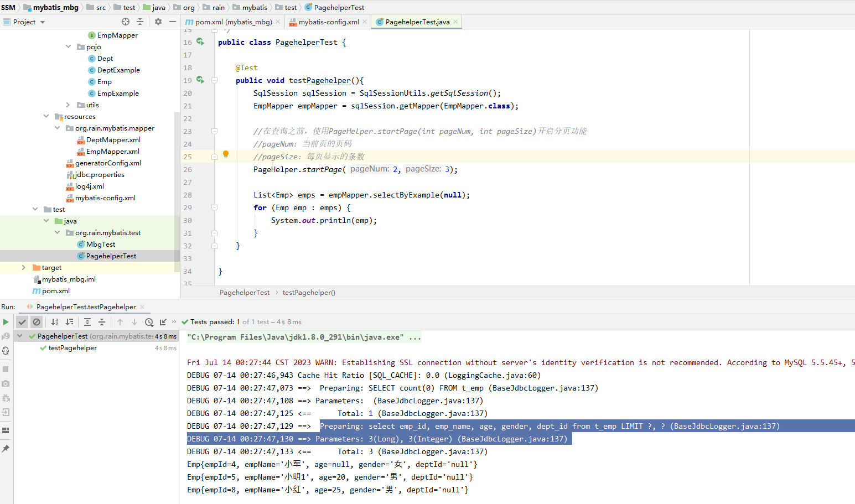This screenshot has width=855, height=504.
Task: Toggle auto-test rerun icon in run sidebar
Action: (x=6, y=351)
